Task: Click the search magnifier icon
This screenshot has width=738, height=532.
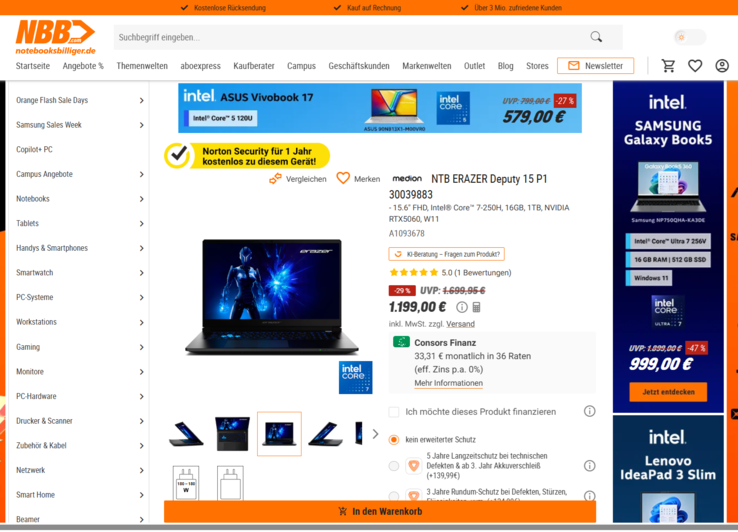Action: [596, 37]
